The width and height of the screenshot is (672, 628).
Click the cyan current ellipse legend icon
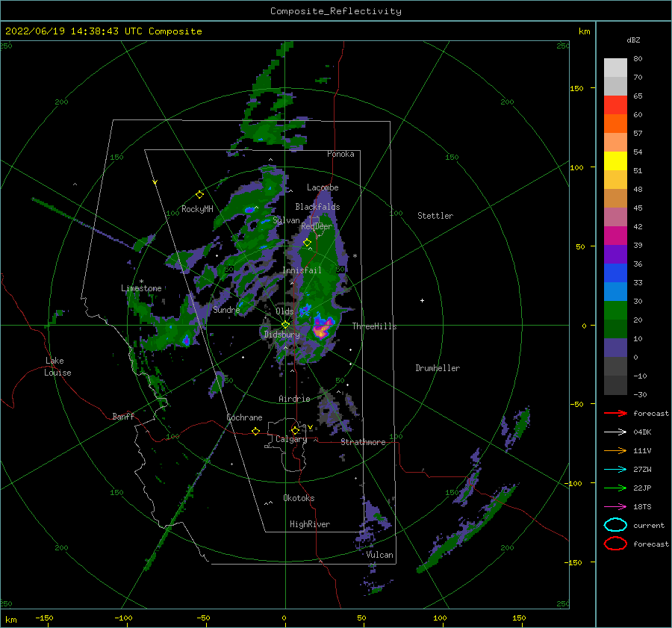pos(615,525)
